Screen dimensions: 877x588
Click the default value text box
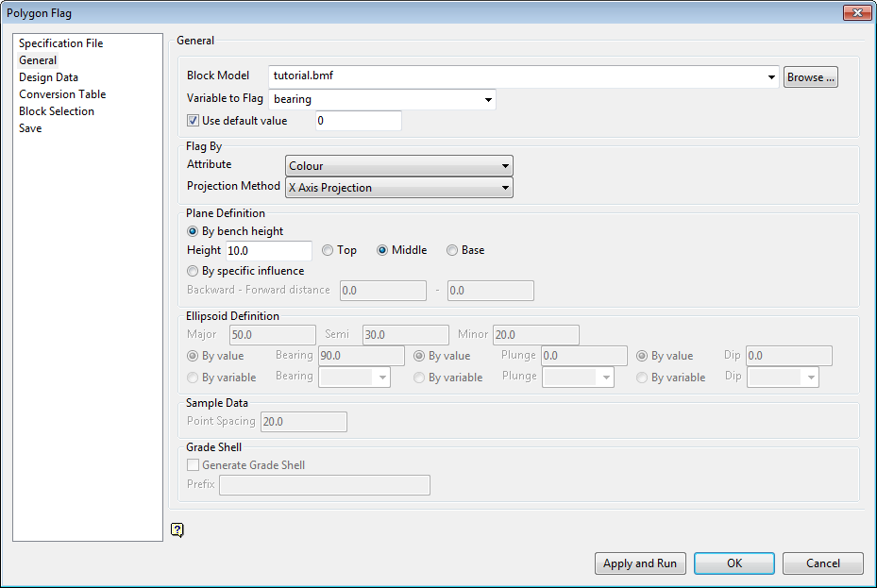[358, 120]
